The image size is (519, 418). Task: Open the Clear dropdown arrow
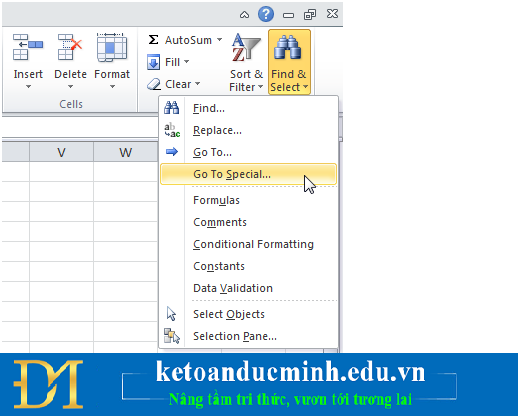pos(198,84)
